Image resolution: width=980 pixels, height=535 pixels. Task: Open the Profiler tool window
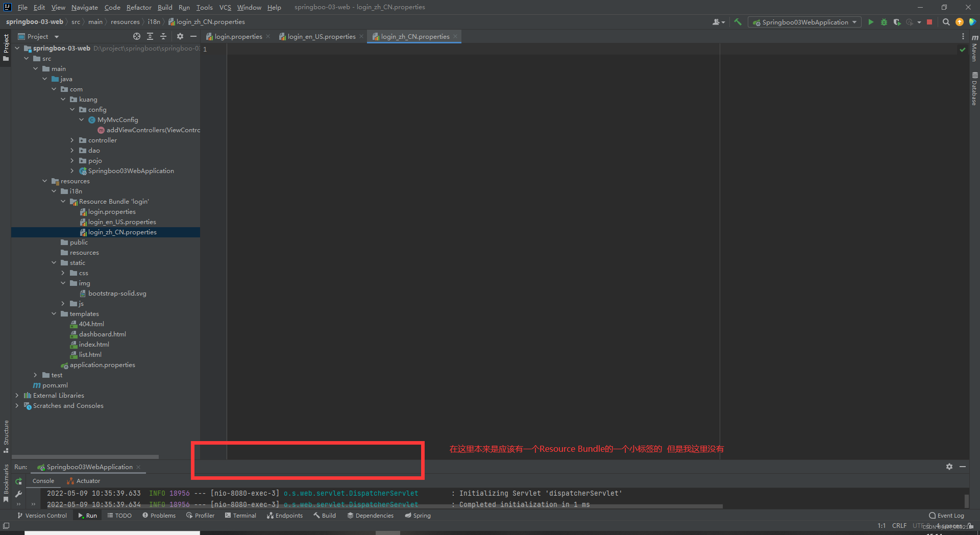pos(200,516)
